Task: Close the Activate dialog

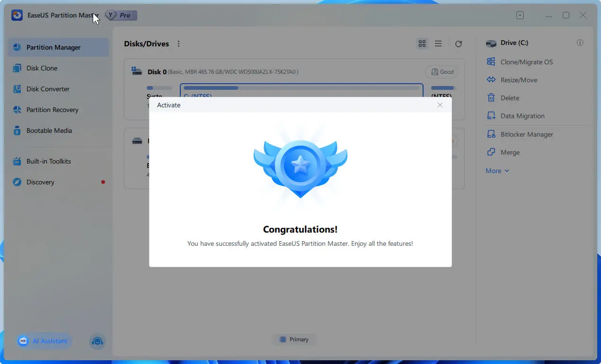Action: [x=440, y=105]
